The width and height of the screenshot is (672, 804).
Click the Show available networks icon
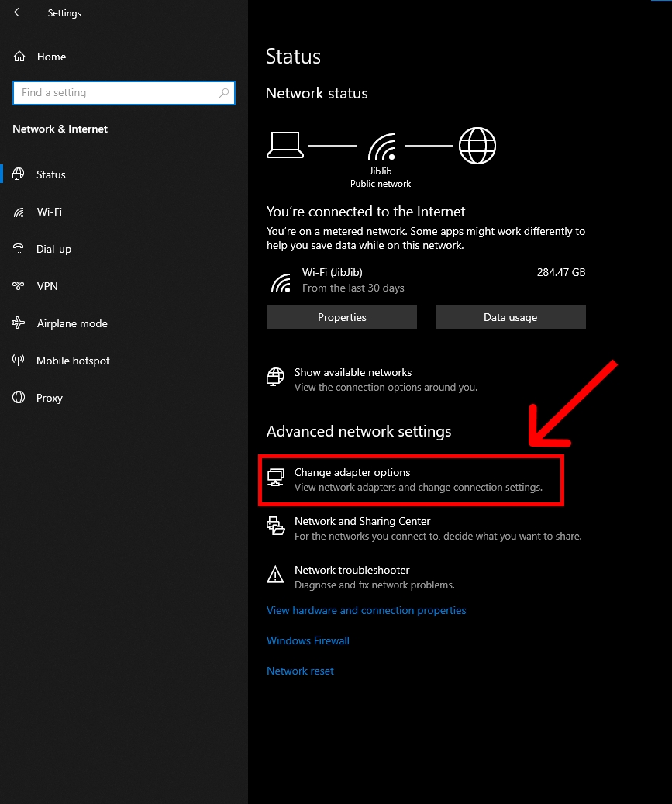(275, 377)
